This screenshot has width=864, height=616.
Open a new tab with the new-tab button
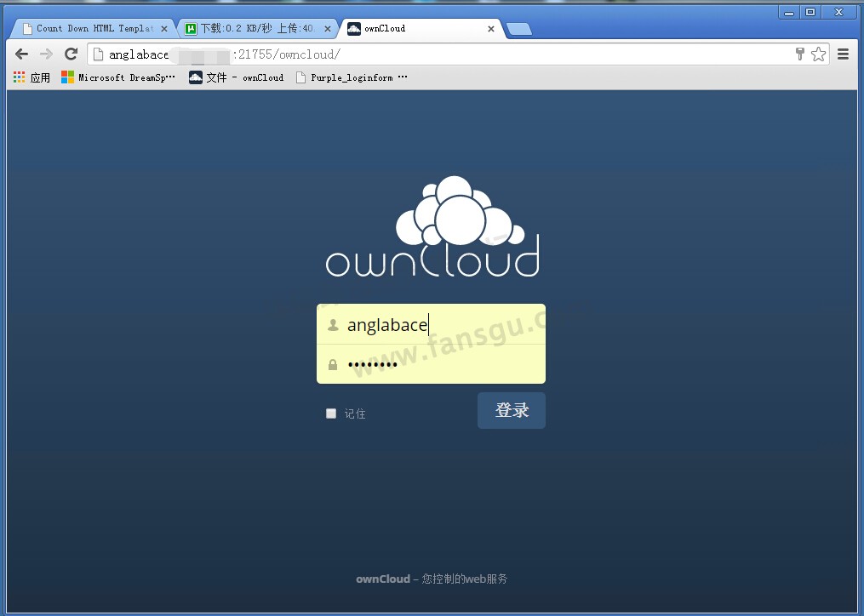click(x=518, y=29)
